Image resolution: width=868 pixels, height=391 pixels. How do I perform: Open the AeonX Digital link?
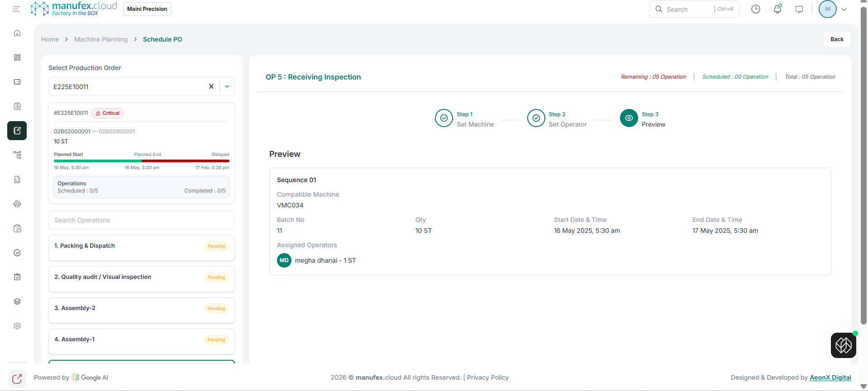tap(830, 377)
